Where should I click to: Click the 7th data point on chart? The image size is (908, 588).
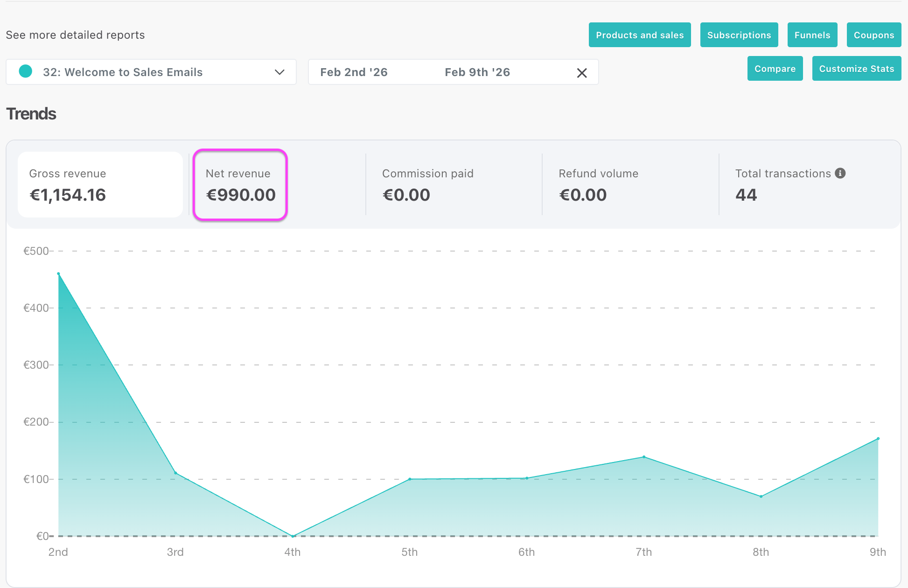click(x=644, y=457)
